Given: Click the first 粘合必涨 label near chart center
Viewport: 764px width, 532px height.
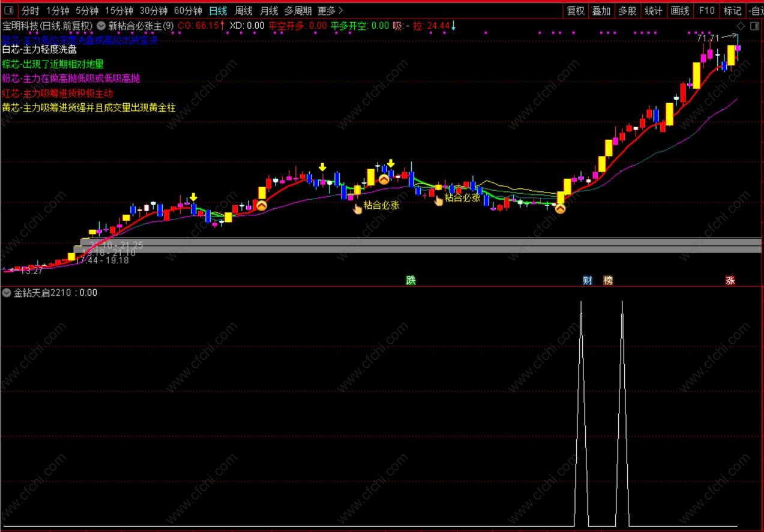Looking at the screenshot, I should (382, 205).
